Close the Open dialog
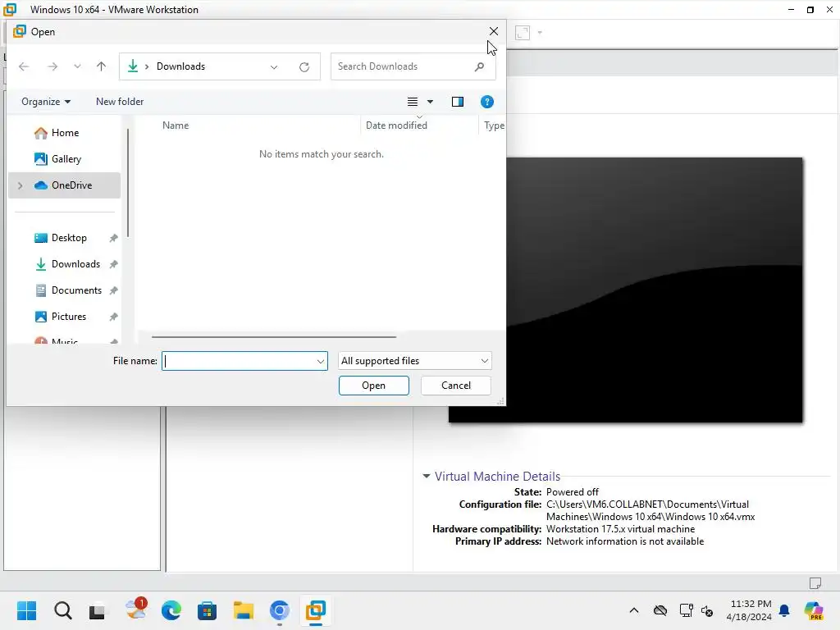 click(493, 32)
